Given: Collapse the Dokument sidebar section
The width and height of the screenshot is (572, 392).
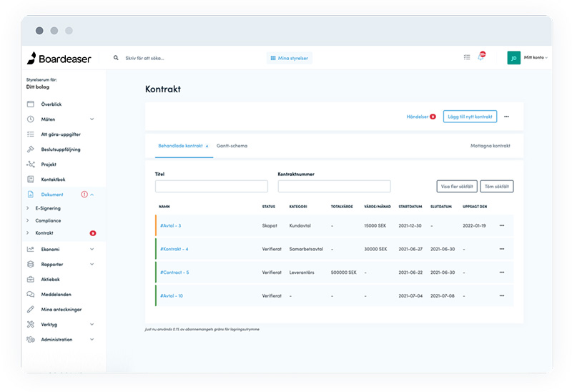Looking at the screenshot, I should coord(92,195).
